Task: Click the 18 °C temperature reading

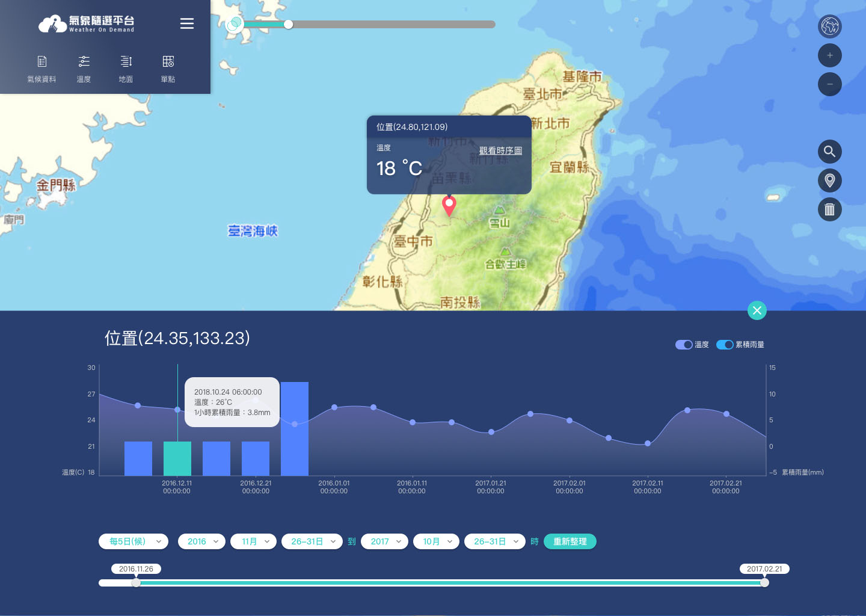Action: tap(399, 168)
